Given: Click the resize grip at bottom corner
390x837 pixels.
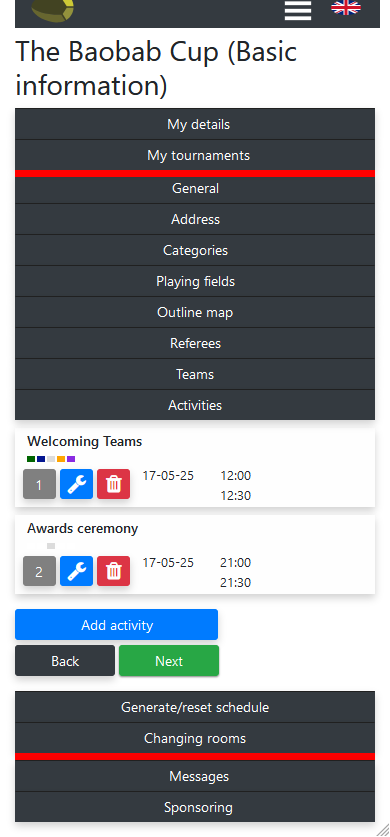Looking at the screenshot, I should tap(384, 830).
